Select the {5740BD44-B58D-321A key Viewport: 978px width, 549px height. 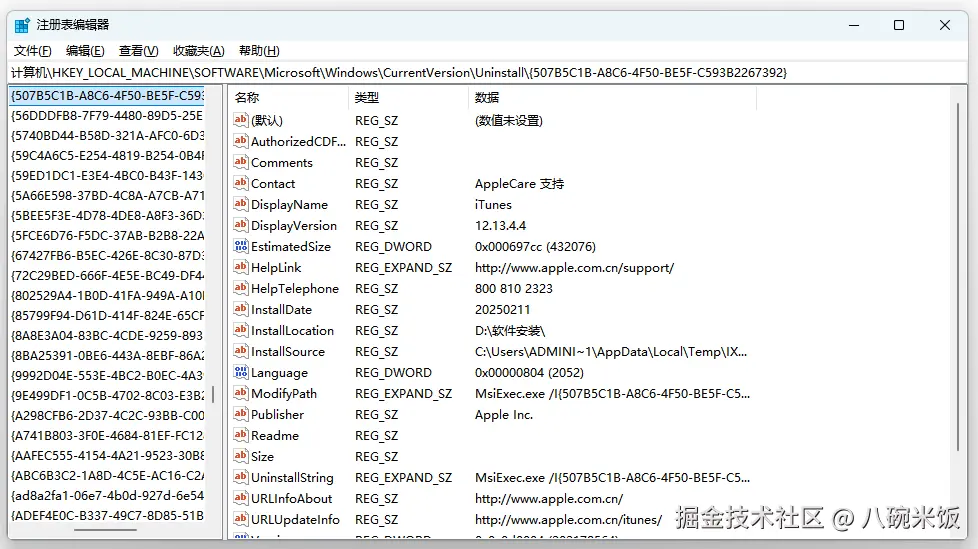tap(107, 135)
